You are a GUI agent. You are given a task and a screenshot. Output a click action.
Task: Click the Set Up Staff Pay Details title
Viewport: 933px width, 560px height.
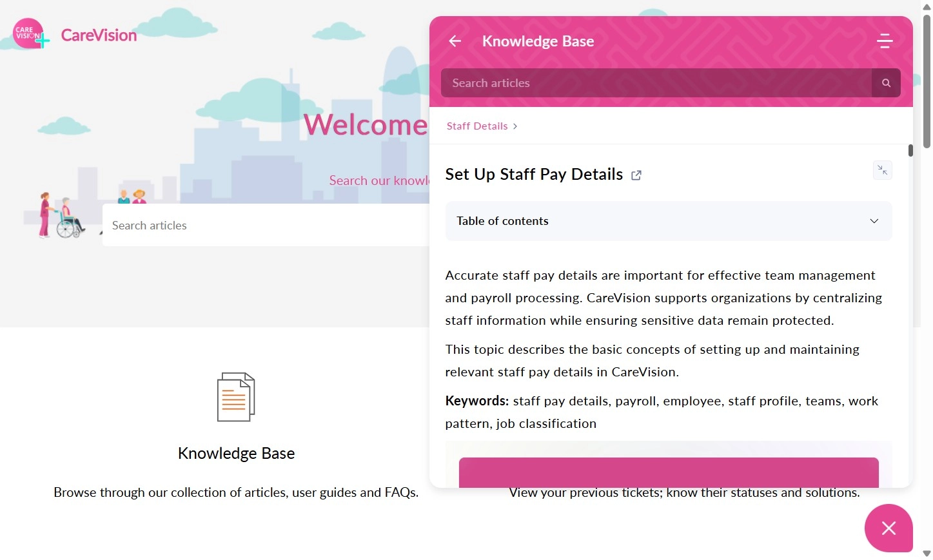pyautogui.click(x=534, y=175)
